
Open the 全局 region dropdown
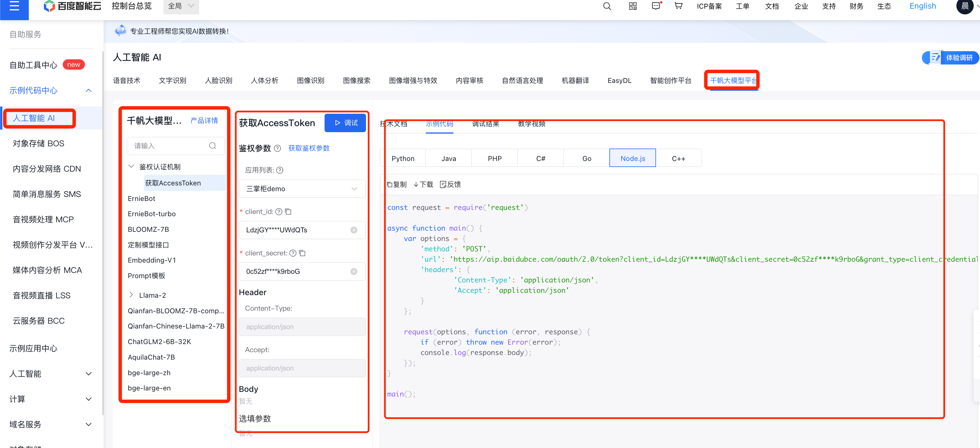click(x=181, y=6)
